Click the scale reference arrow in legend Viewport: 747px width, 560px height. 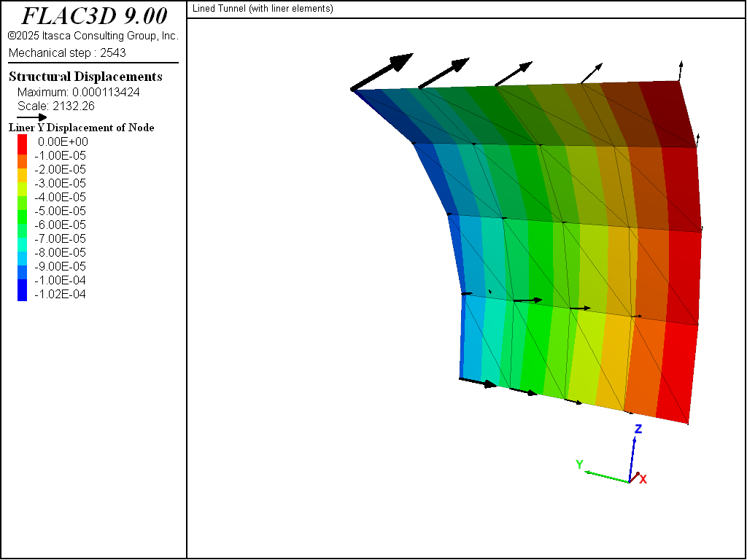pyautogui.click(x=32, y=117)
